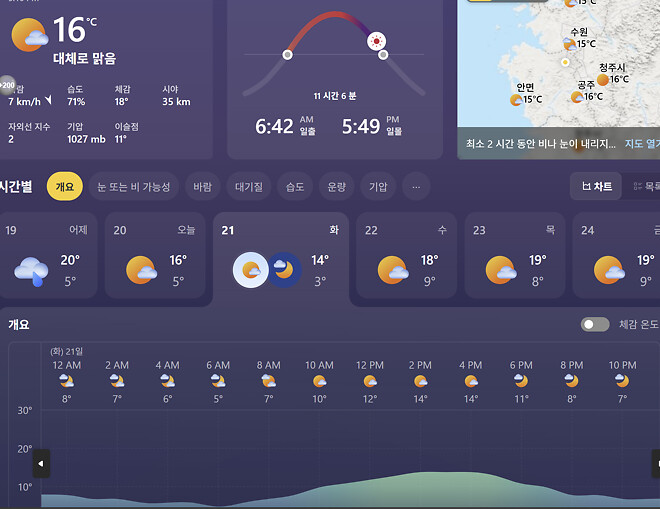The width and height of the screenshot is (660, 509).
Task: Switch to the 대기질 tab
Action: pyautogui.click(x=249, y=187)
